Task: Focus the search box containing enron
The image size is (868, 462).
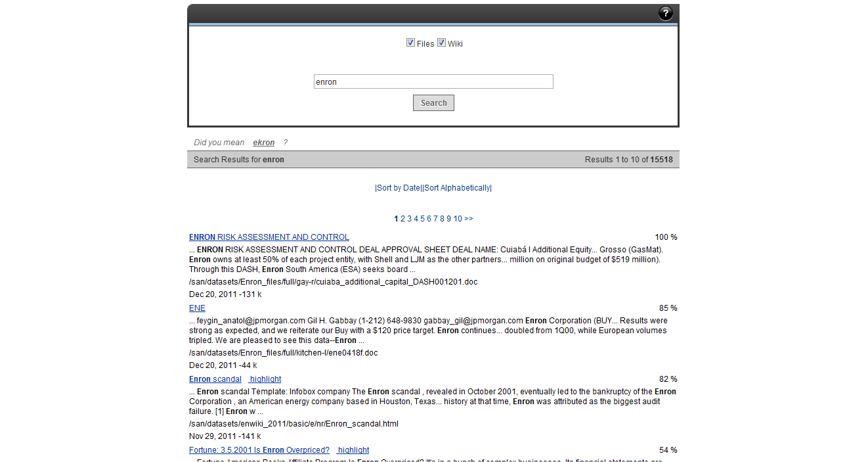Action: tap(433, 81)
